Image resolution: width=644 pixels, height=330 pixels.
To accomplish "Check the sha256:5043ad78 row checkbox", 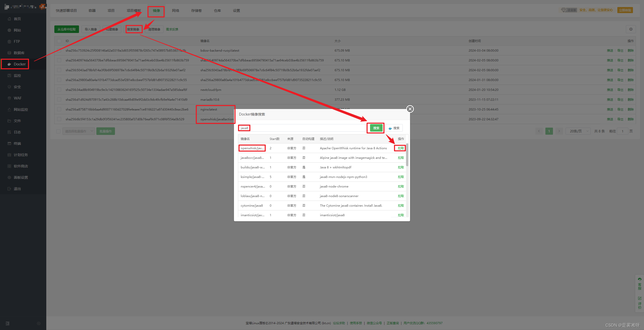I will point(59,70).
